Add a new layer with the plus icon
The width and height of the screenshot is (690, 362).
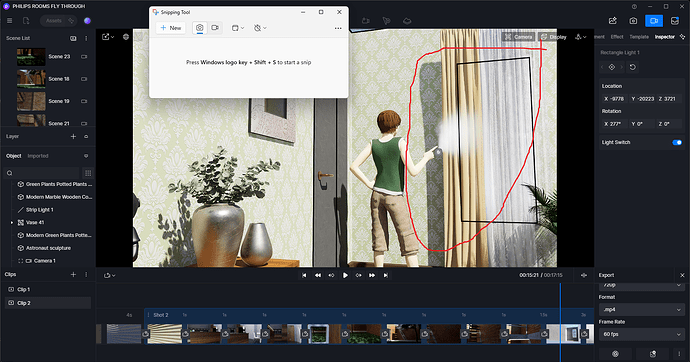click(x=73, y=137)
